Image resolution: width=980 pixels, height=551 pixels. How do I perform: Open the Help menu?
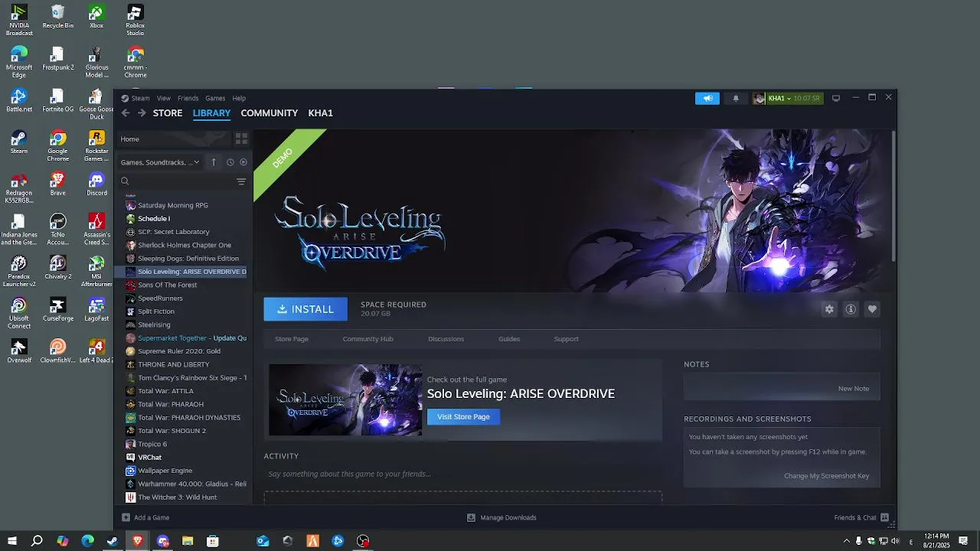tap(239, 98)
